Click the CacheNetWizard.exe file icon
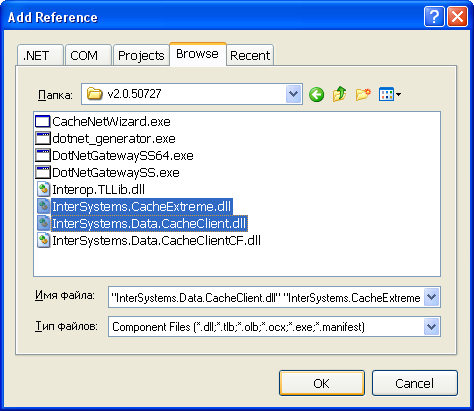Viewport: 474px width, 411px height. point(43,122)
